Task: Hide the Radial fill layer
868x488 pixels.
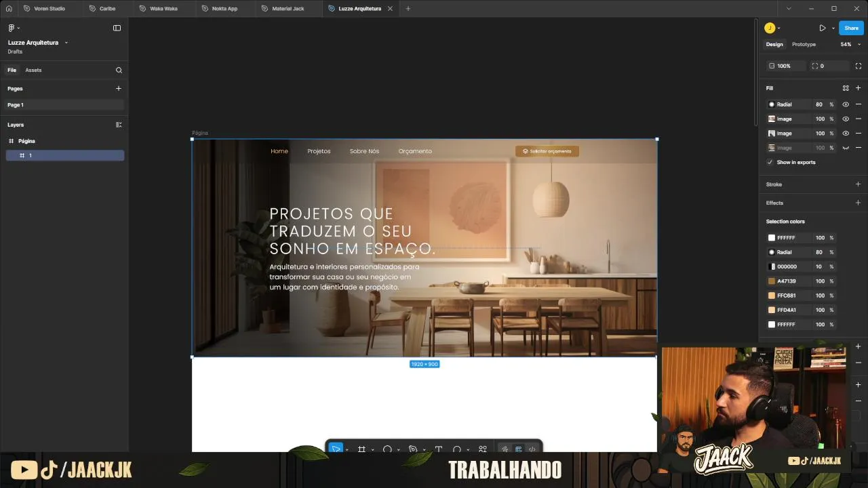Action: 846,104
